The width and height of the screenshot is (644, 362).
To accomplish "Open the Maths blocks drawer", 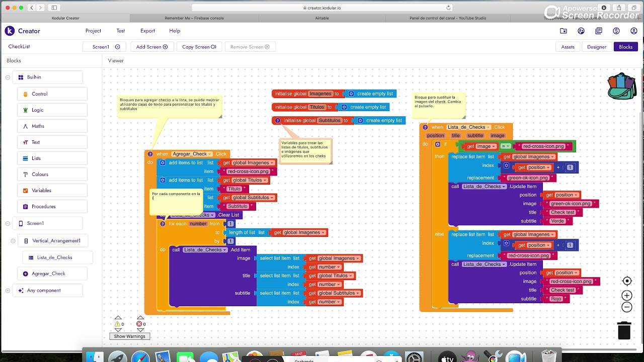I will (x=52, y=126).
